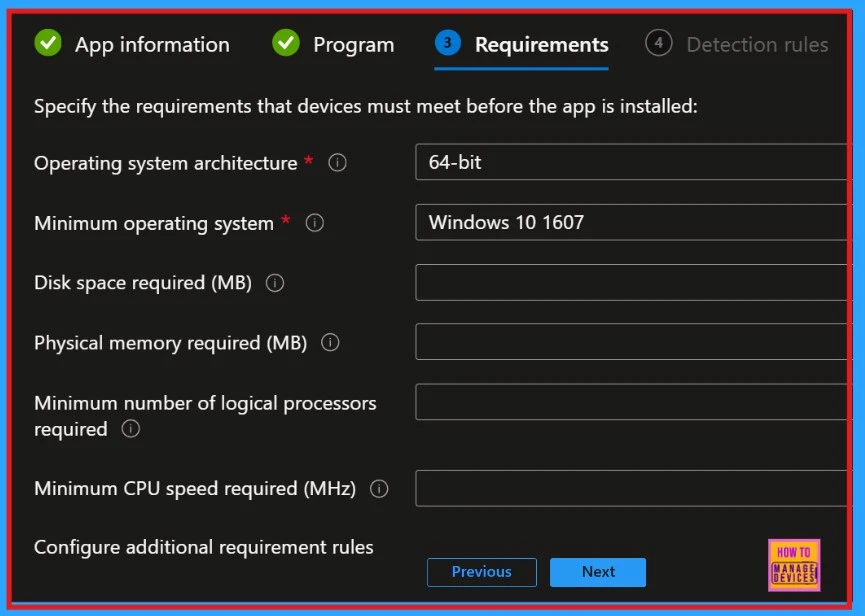Click the info icon beside Disk space required
Viewport: 865px width, 616px height.
pos(275,283)
